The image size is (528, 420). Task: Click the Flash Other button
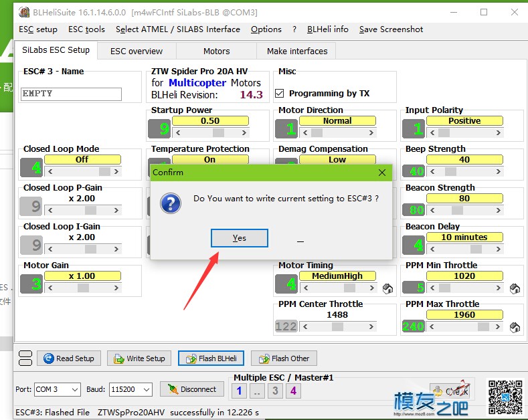(x=284, y=358)
